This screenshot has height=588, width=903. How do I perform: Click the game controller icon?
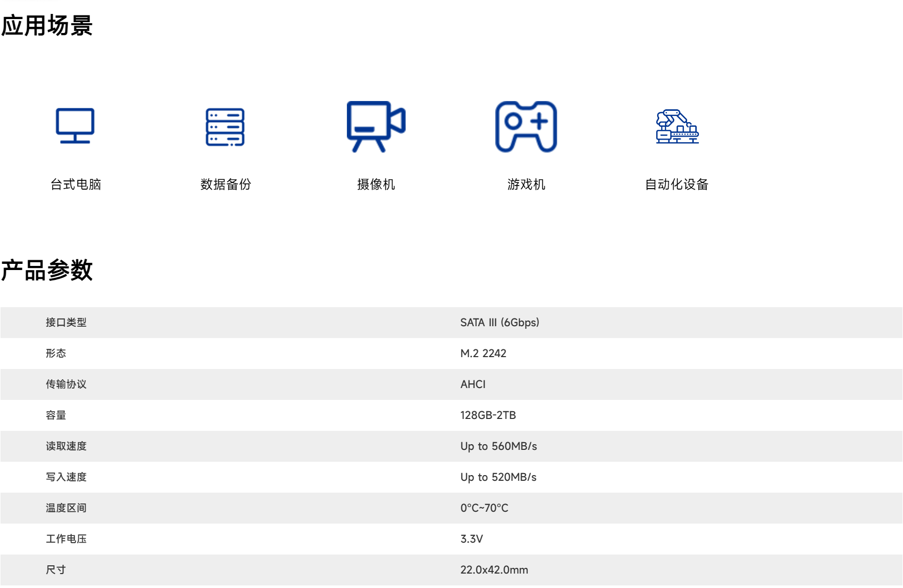click(x=526, y=126)
